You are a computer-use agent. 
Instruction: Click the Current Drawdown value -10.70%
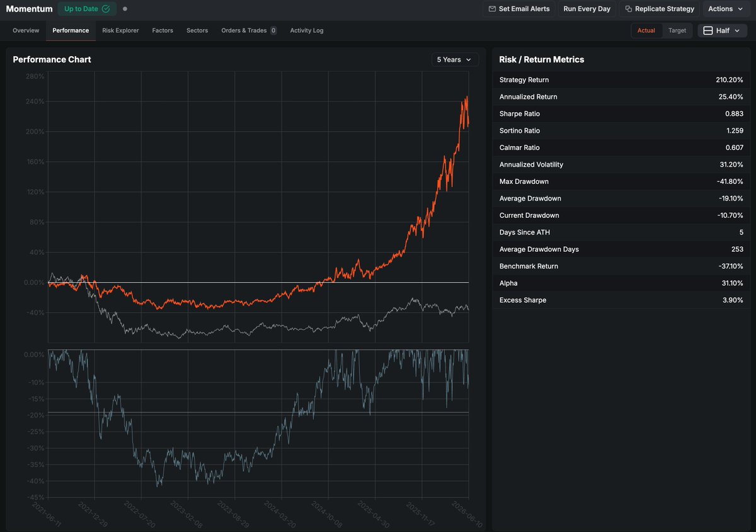729,216
